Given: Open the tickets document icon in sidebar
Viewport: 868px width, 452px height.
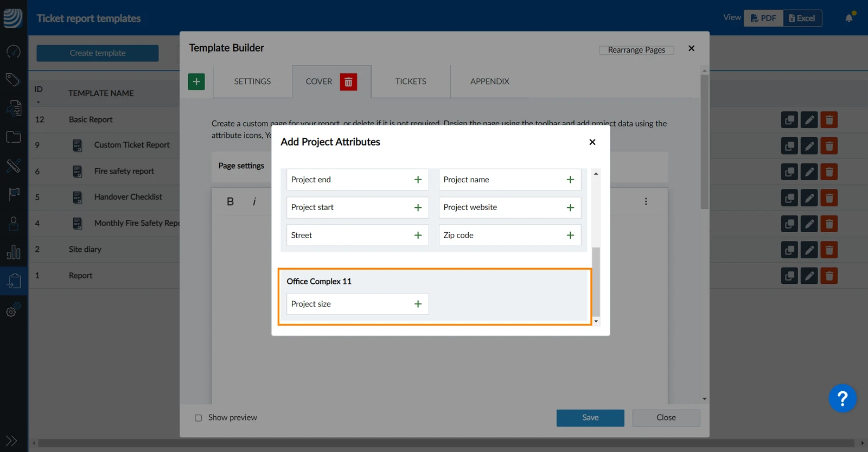Looking at the screenshot, I should [x=13, y=109].
